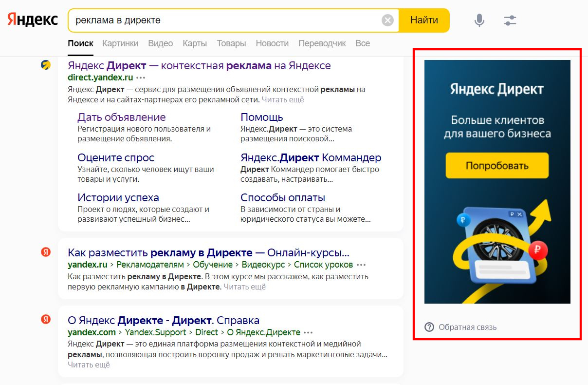Click Читать ещё in the first result snippet
The height and width of the screenshot is (385, 588).
click(283, 99)
